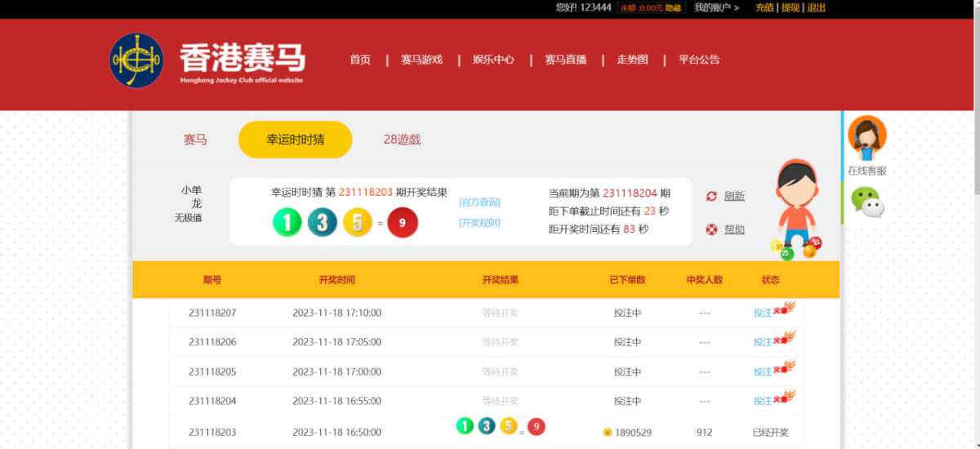The width and height of the screenshot is (980, 449).
Task: Click 退出 to log out
Action: pyautogui.click(x=816, y=7)
